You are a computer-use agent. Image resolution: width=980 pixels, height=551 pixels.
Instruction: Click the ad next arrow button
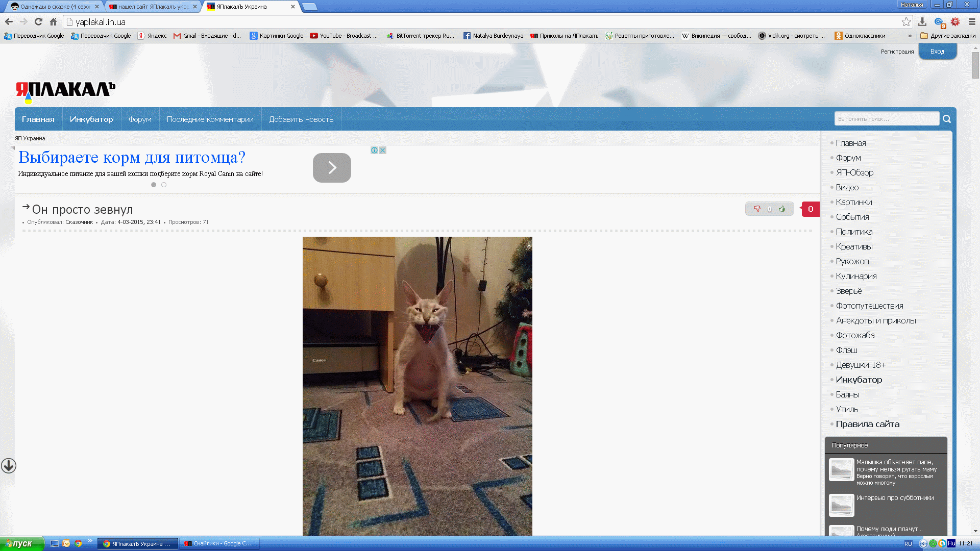332,167
